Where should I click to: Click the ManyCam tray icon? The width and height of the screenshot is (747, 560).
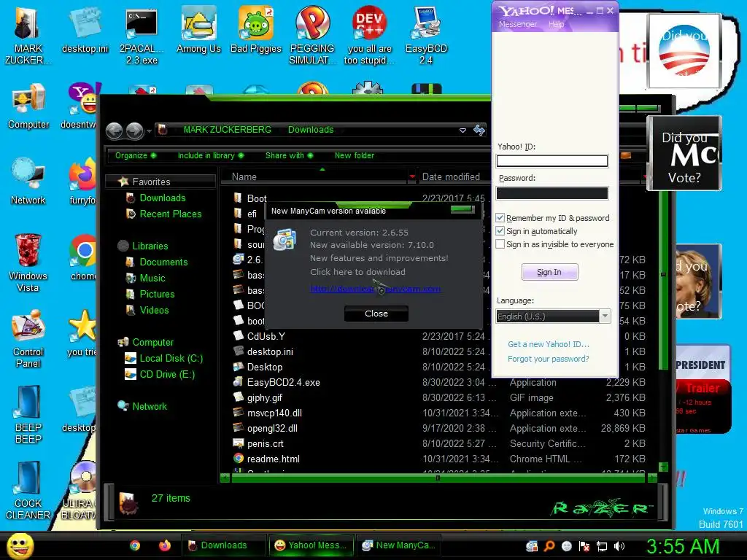click(x=532, y=546)
